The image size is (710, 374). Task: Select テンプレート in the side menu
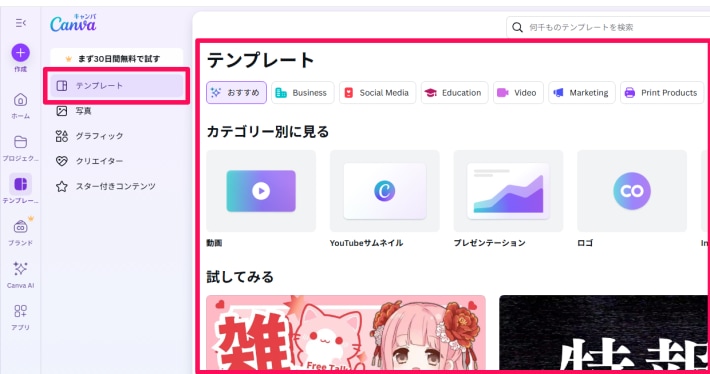pyautogui.click(x=117, y=86)
